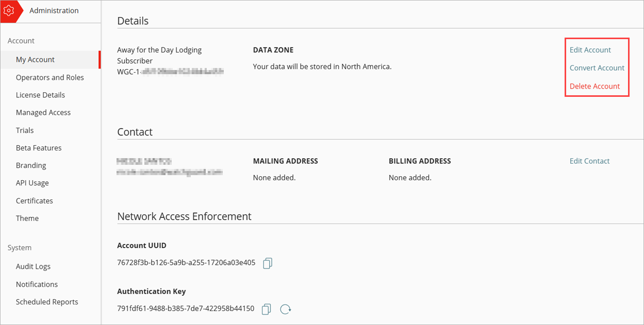View Audit Logs under System
644x325 pixels.
pyautogui.click(x=33, y=266)
